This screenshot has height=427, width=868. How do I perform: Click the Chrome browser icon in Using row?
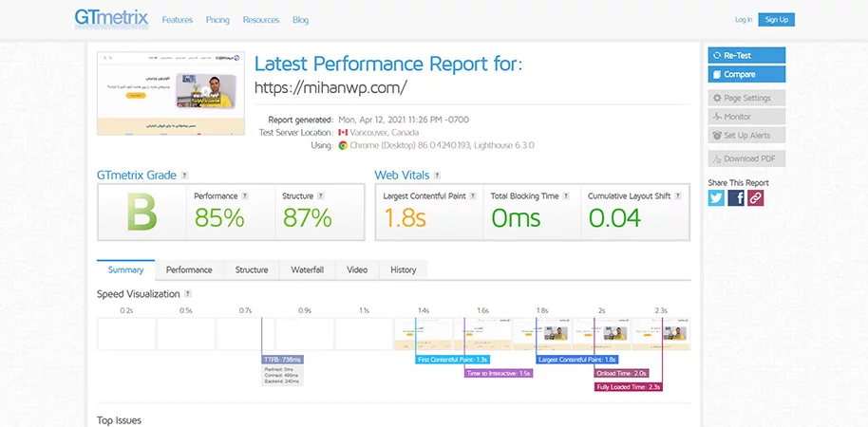[x=343, y=146]
